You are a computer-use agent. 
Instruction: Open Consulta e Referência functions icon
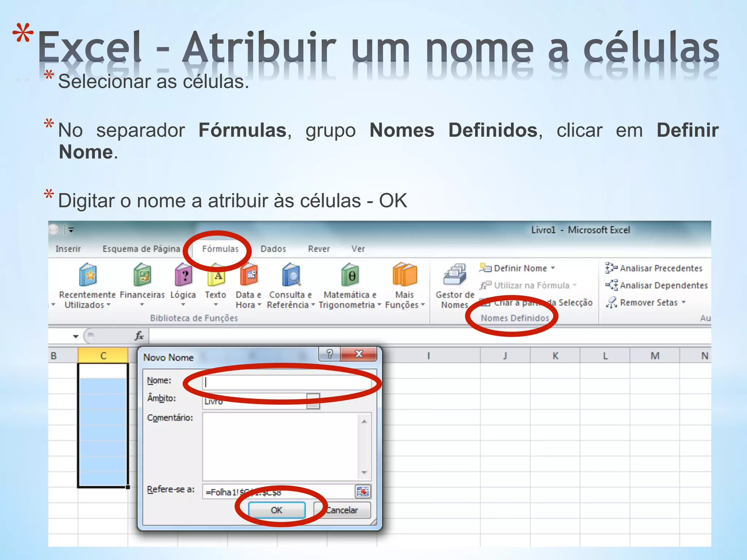[x=291, y=275]
